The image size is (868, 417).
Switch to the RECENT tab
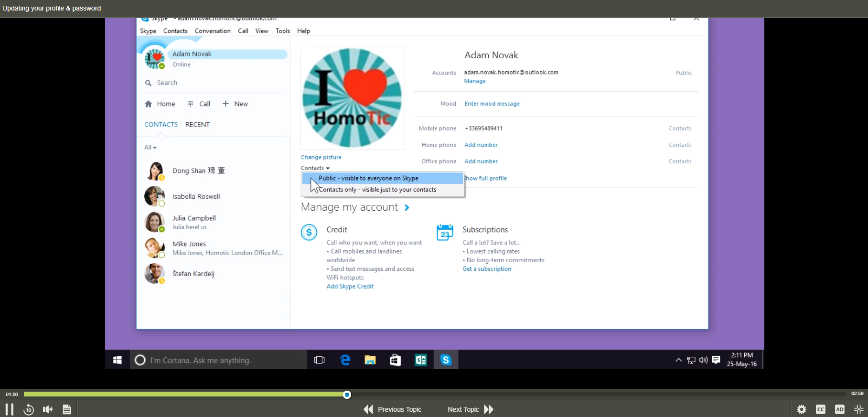197,125
